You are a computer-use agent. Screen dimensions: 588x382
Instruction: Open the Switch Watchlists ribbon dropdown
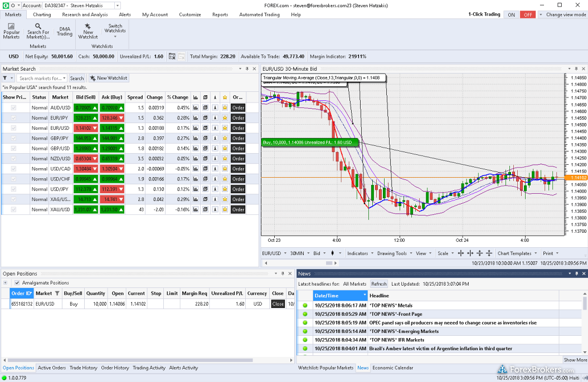tap(115, 31)
